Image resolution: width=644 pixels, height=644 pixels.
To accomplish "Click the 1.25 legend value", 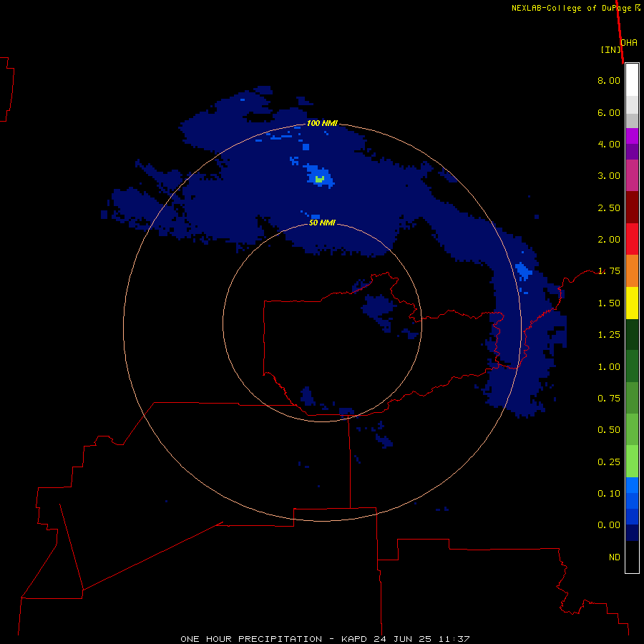I will [609, 335].
